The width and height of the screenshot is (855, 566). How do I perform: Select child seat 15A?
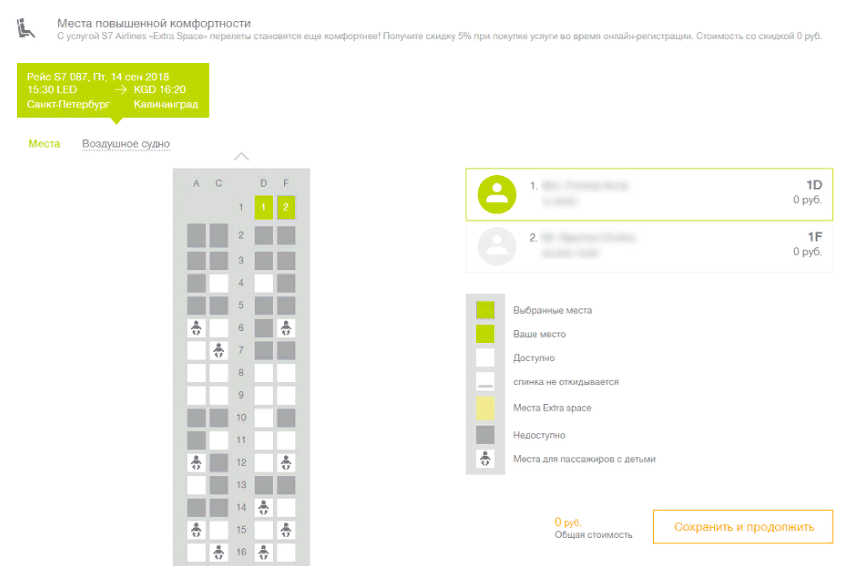click(197, 529)
